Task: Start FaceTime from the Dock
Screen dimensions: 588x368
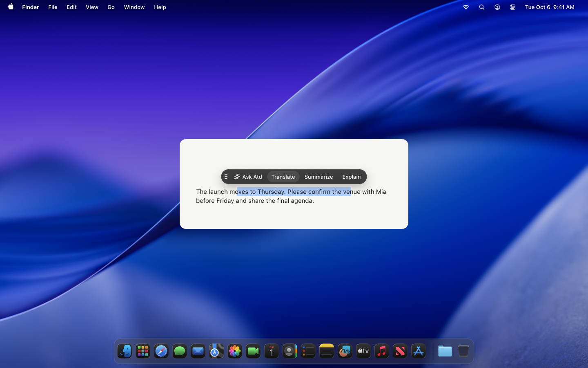Action: coord(253,351)
